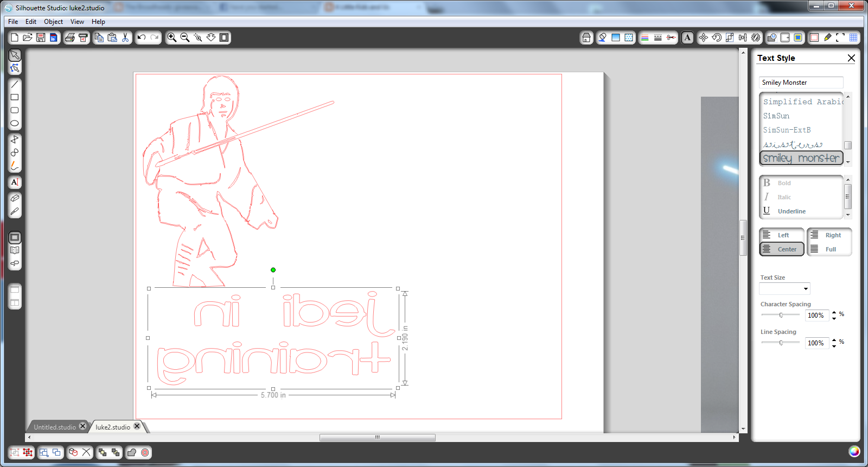Click the Line Spacing slider
868x467 pixels.
(x=781, y=343)
